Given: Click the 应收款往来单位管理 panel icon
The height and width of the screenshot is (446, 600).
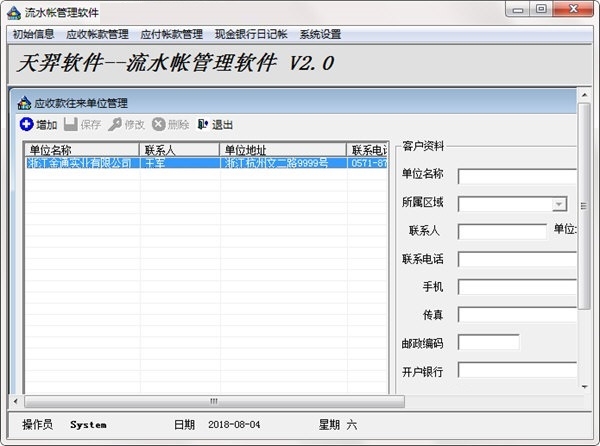Looking at the screenshot, I should click(x=24, y=103).
